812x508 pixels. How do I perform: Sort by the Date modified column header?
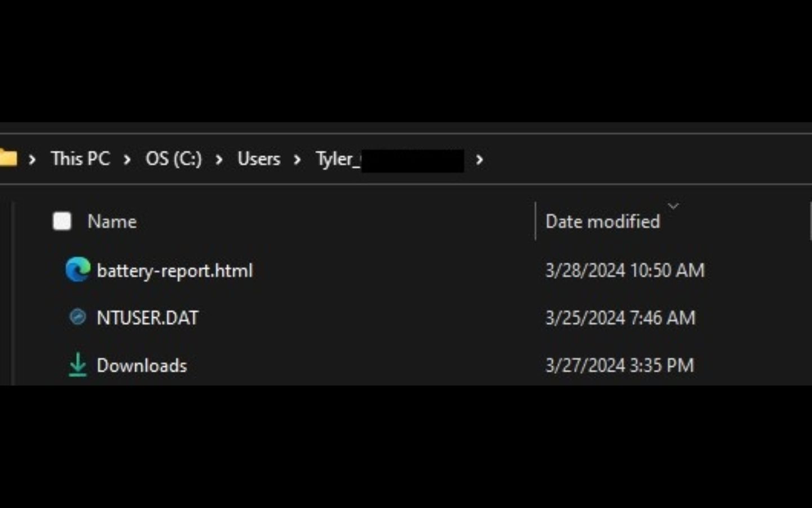pos(602,221)
